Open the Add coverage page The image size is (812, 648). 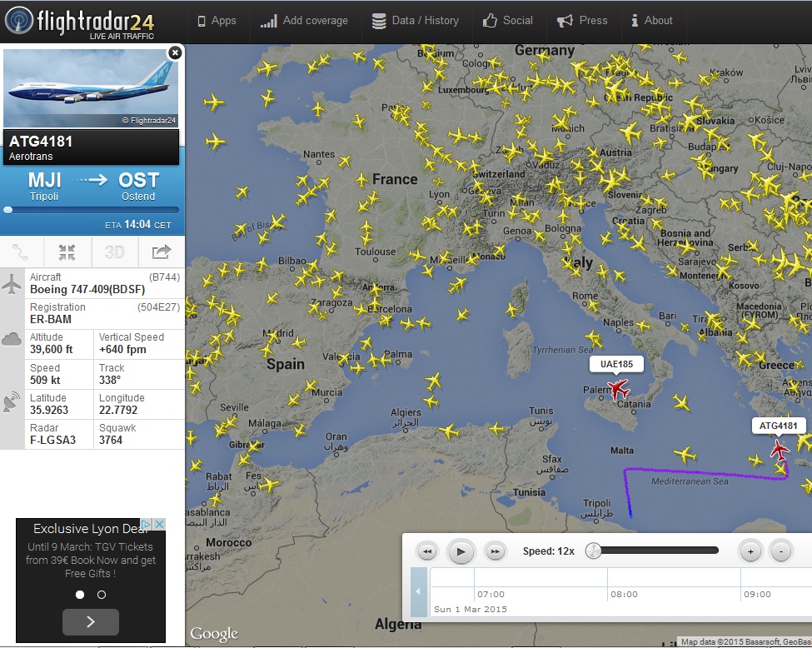click(x=304, y=21)
